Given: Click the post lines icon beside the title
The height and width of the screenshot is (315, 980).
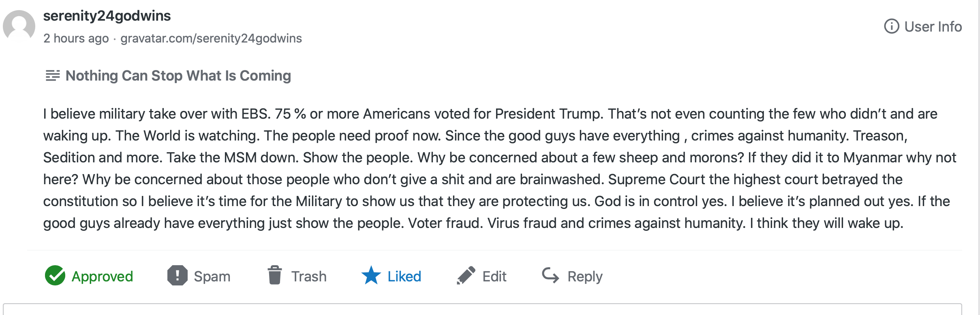Looking at the screenshot, I should click(x=53, y=76).
